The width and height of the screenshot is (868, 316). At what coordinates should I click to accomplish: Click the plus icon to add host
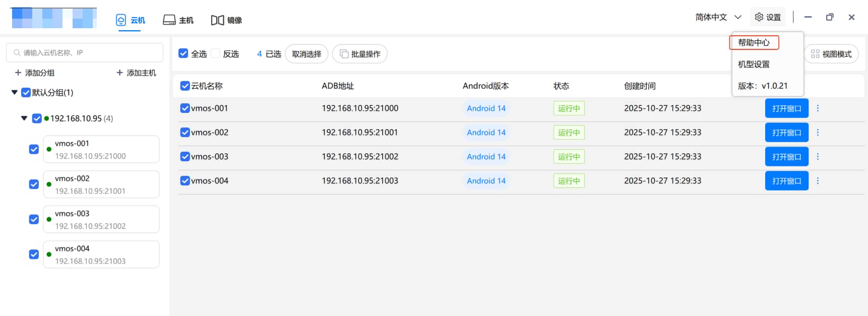(119, 73)
